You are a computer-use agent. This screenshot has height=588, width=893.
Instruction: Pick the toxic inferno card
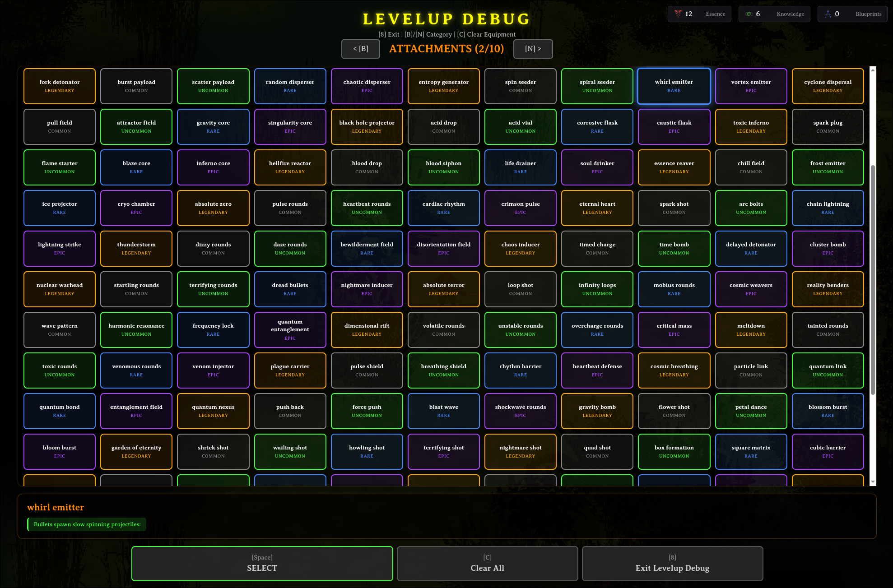[751, 127]
